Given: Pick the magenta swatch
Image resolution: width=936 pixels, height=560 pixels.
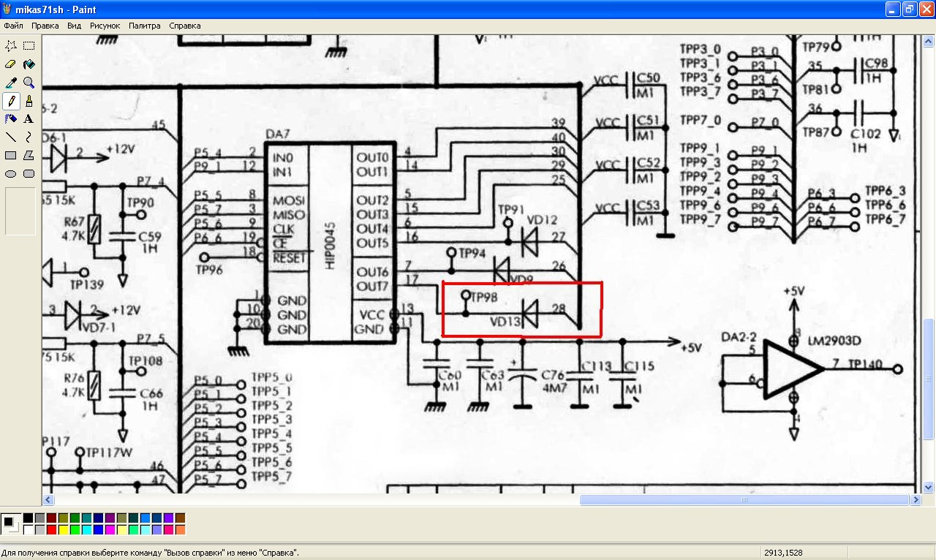Looking at the screenshot, I should pos(110,529).
